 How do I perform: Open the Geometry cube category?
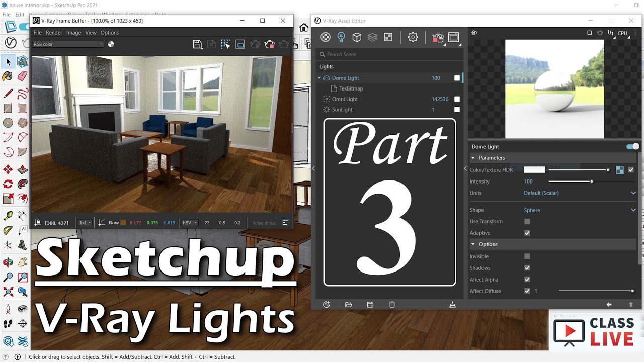[x=357, y=37]
